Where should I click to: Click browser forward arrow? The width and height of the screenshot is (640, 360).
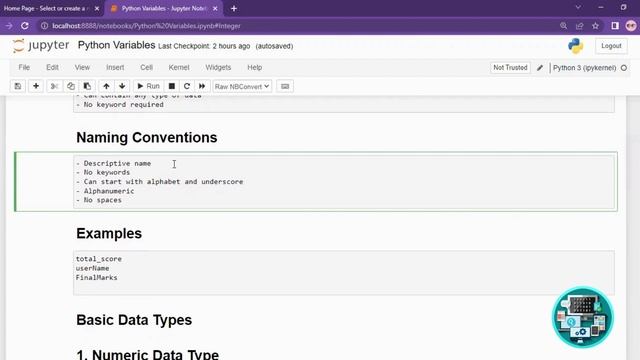9,26
